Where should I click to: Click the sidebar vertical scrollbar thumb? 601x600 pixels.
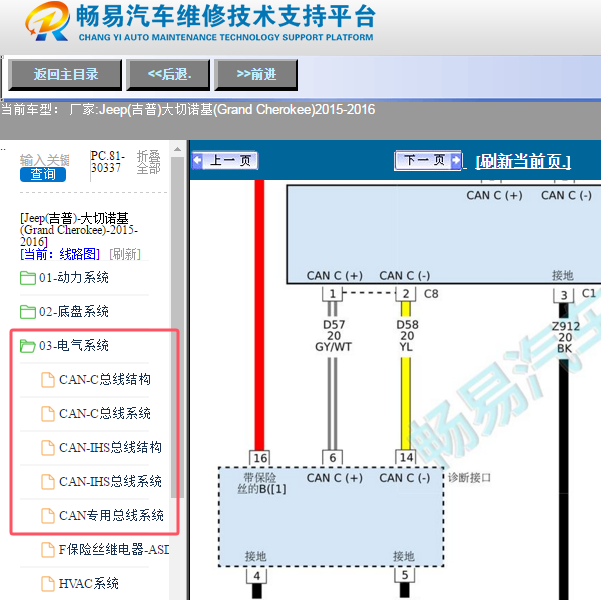177,328
